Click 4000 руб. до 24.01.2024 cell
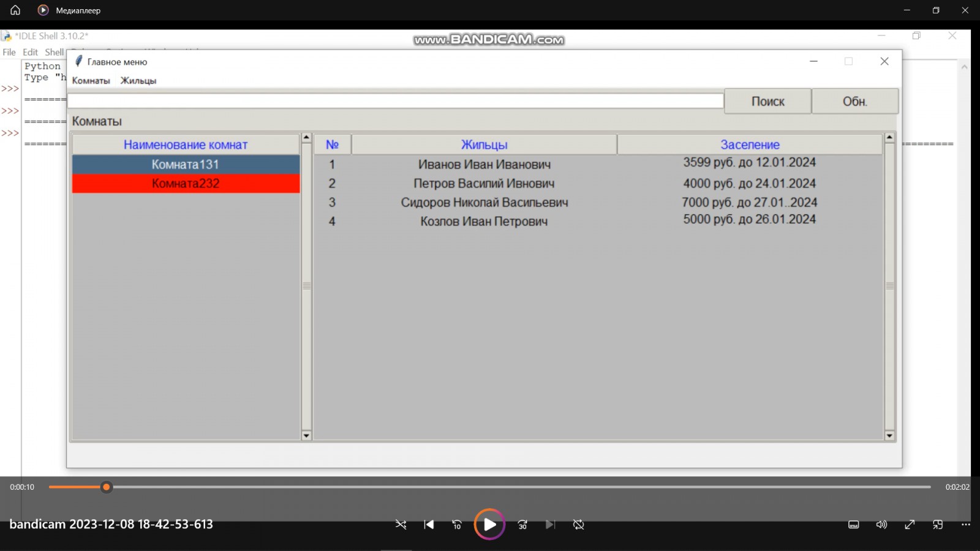Image resolution: width=980 pixels, height=551 pixels. pos(750,183)
